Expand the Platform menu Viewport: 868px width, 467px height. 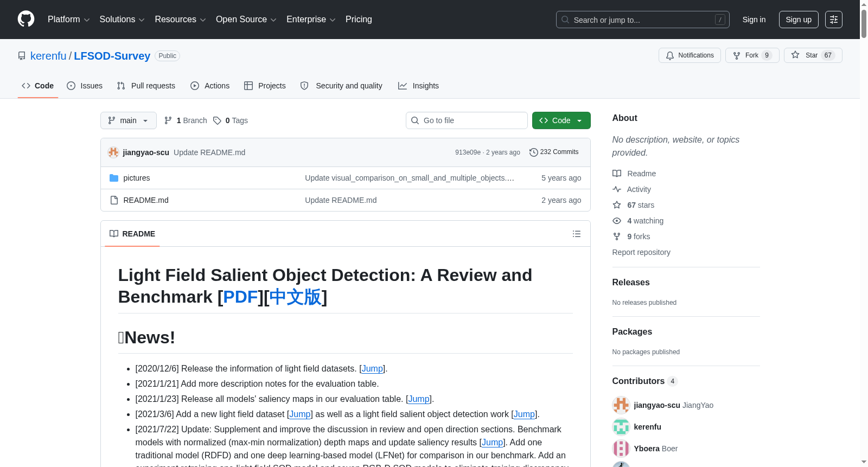click(x=68, y=20)
